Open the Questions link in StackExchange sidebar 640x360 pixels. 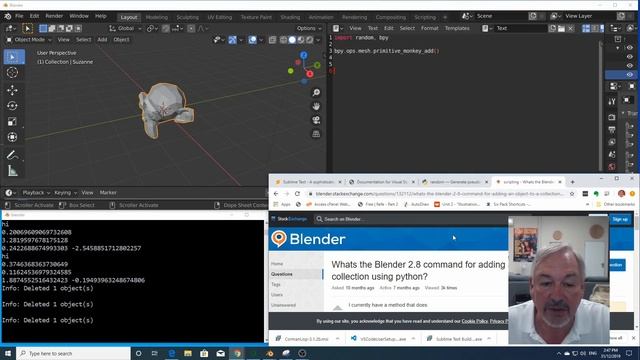click(282, 274)
